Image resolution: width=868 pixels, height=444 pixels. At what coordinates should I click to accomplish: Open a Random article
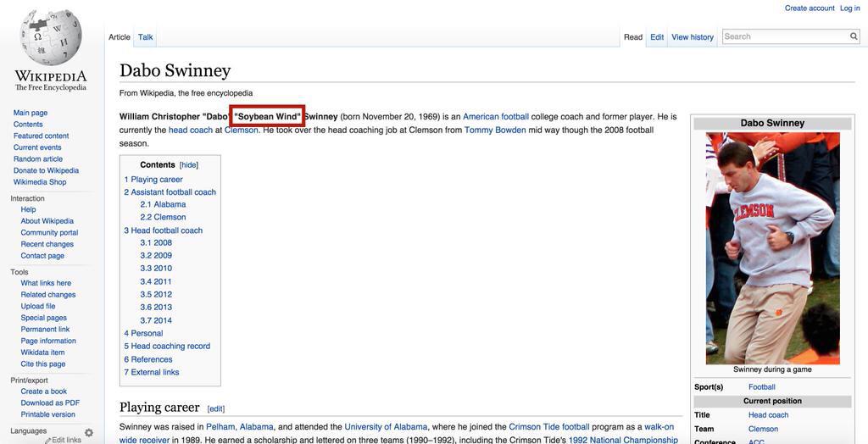tap(37, 159)
